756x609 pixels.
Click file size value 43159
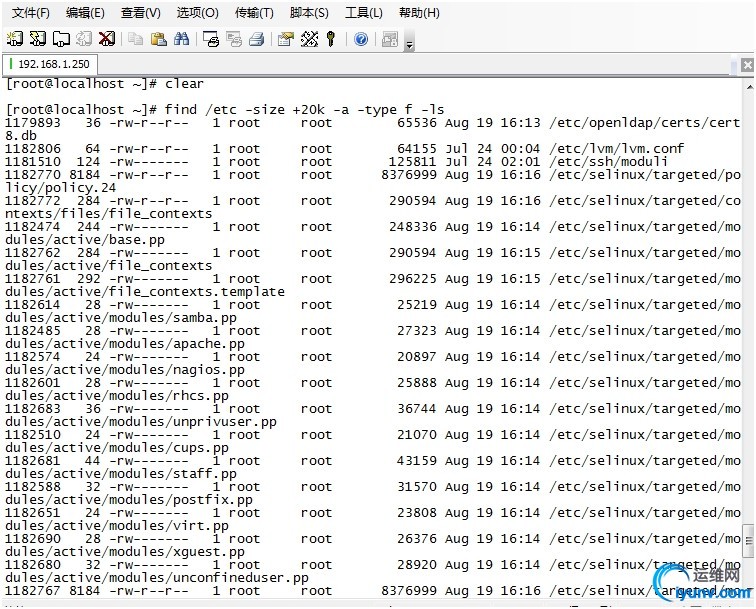[x=417, y=461]
